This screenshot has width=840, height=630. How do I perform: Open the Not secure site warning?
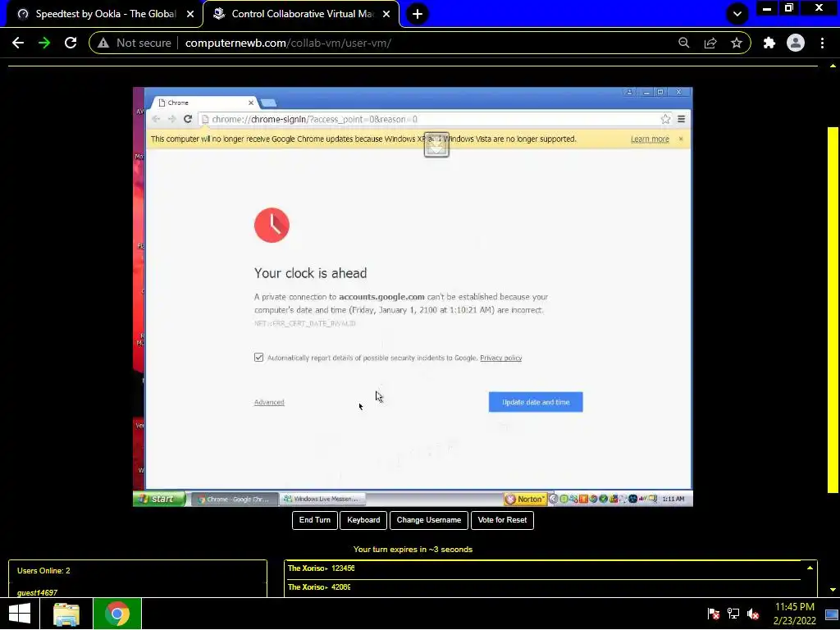click(135, 43)
